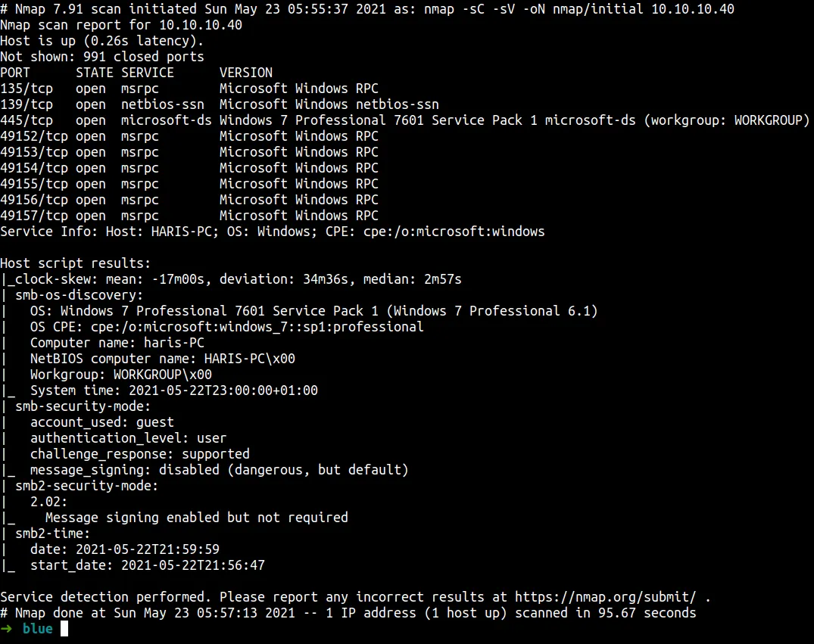Click the SERVICE column header
This screenshot has width=814, height=644.
click(x=148, y=73)
